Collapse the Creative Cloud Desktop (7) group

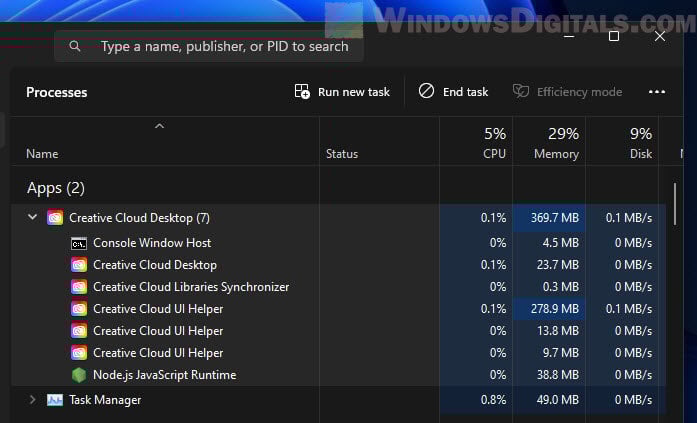32,217
